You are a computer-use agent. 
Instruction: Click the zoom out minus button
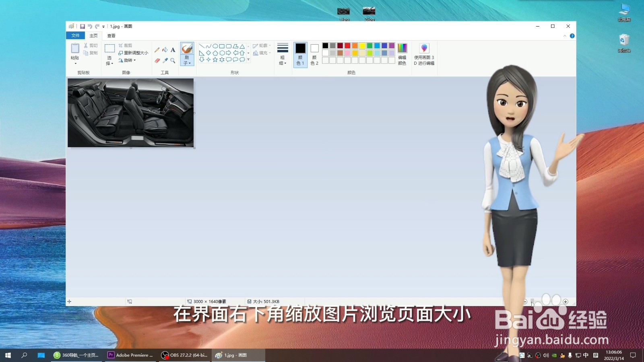click(x=524, y=302)
